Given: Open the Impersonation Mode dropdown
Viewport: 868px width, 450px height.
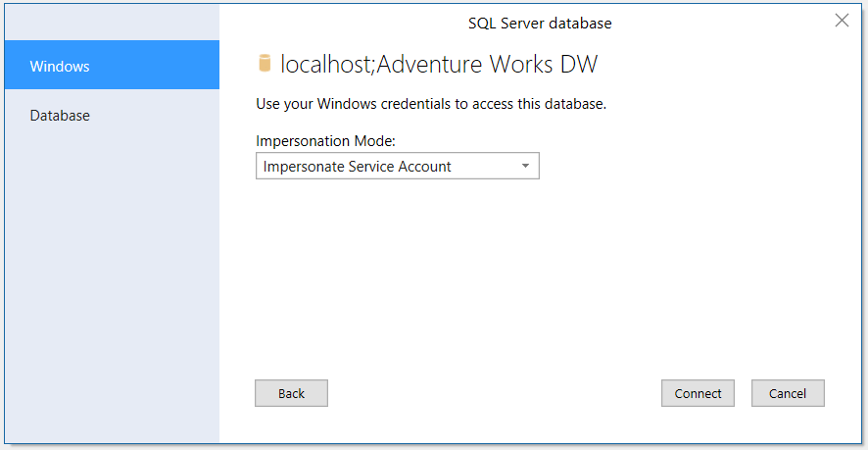Looking at the screenshot, I should pos(398,167).
